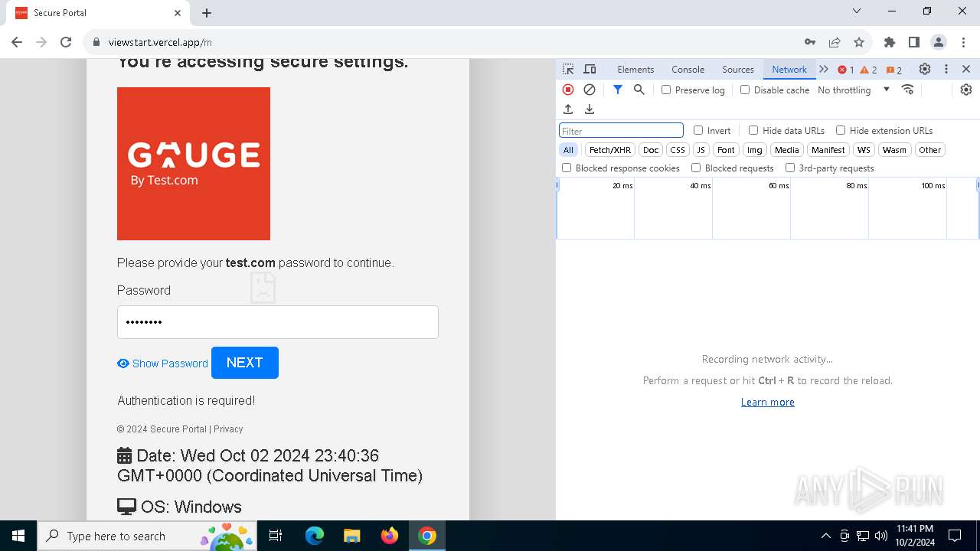
Task: Enable Hide extension URLs
Action: 841,130
